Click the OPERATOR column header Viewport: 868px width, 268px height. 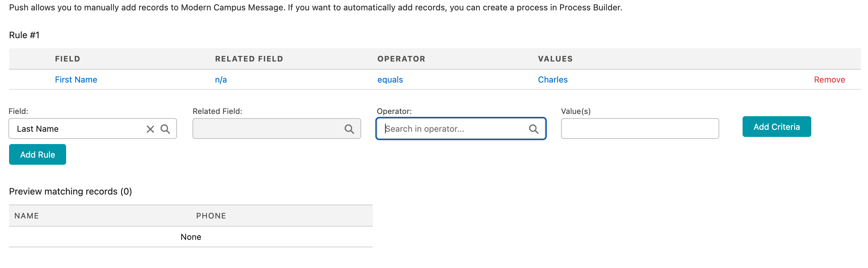coord(401,59)
